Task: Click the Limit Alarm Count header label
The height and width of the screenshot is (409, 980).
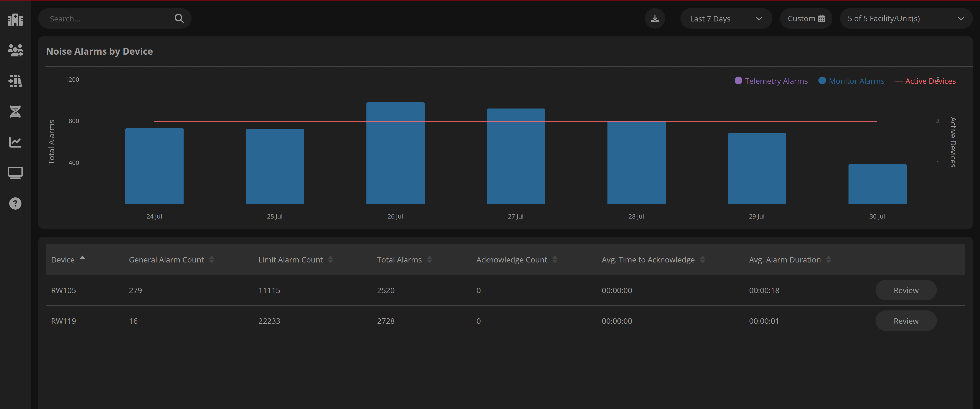Action: click(291, 259)
